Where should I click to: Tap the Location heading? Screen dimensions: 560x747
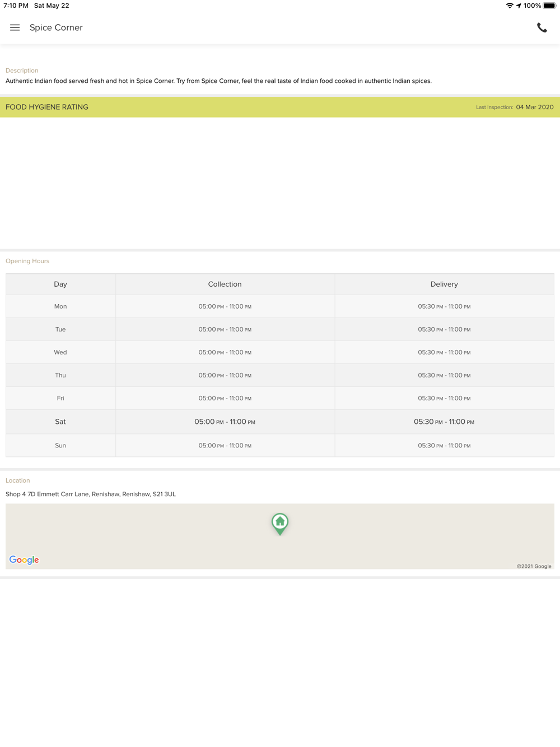click(18, 480)
